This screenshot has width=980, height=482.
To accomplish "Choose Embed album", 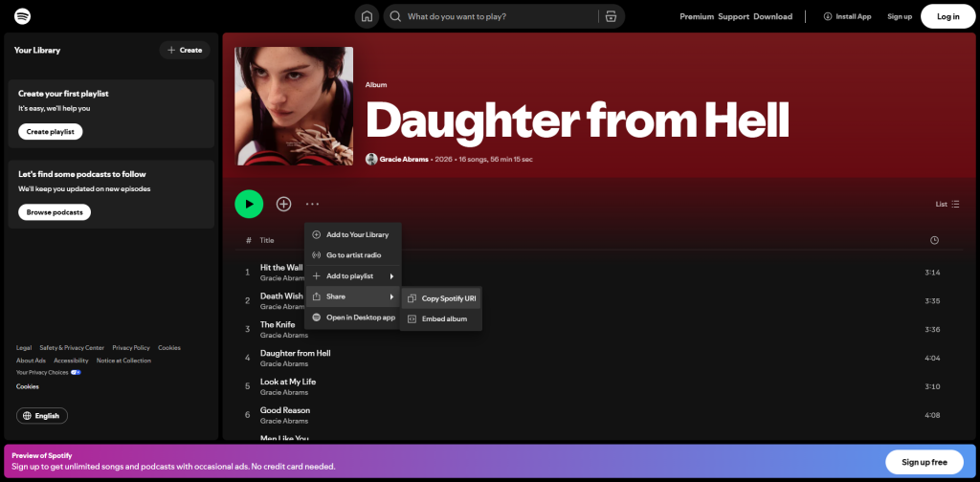I will pos(440,319).
